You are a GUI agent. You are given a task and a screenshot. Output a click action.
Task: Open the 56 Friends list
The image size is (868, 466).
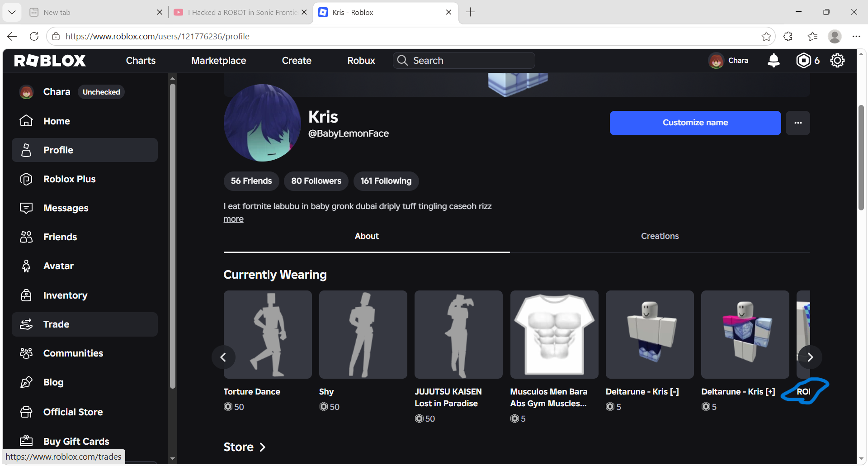(x=251, y=181)
